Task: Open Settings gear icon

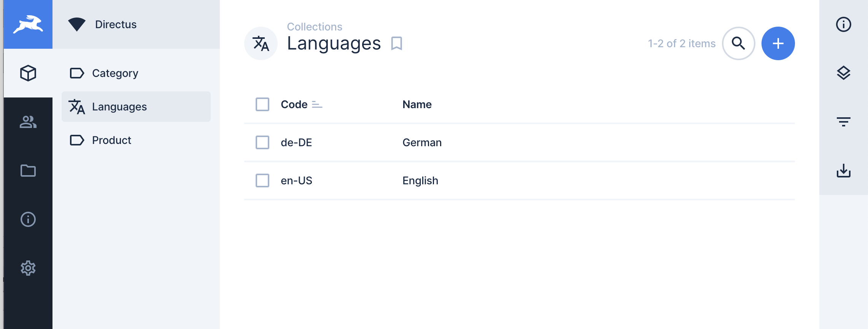Action: pyautogui.click(x=28, y=268)
